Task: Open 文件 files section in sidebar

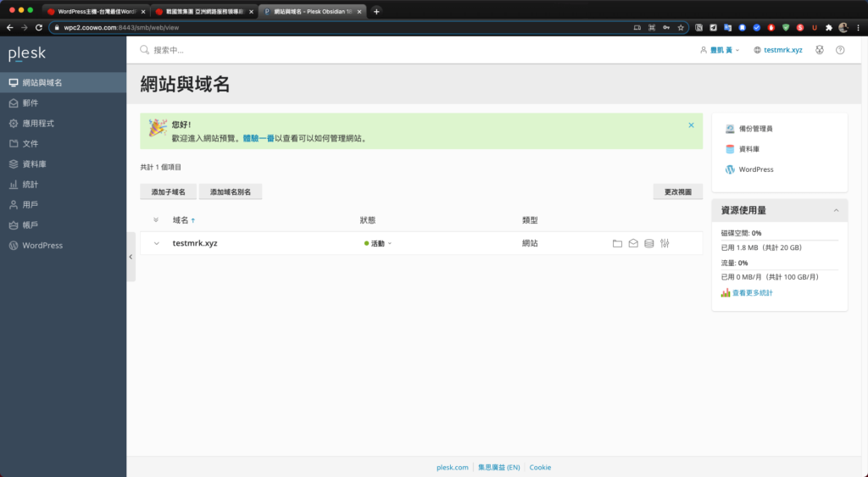Action: [x=63, y=143]
